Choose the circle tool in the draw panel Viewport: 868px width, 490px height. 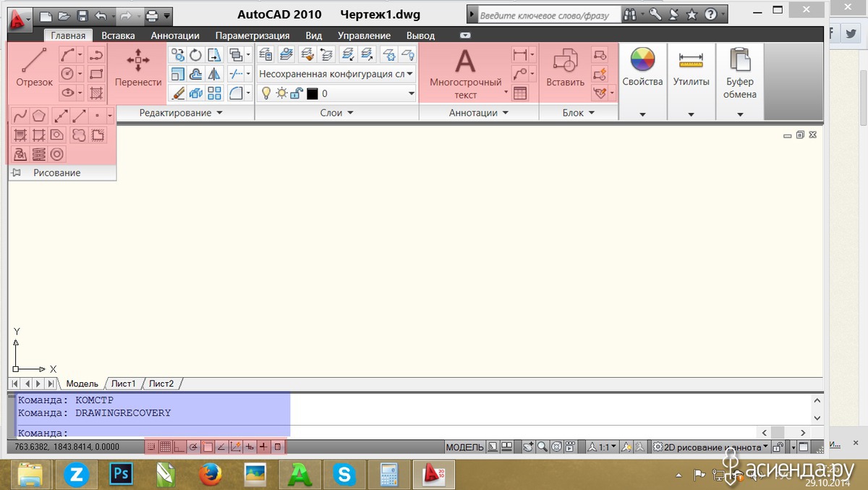[x=67, y=73]
